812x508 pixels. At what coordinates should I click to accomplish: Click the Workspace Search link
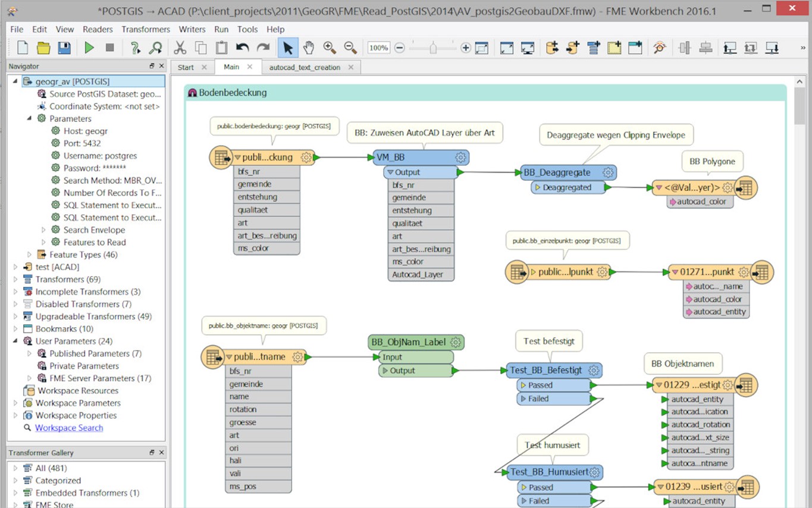point(69,428)
